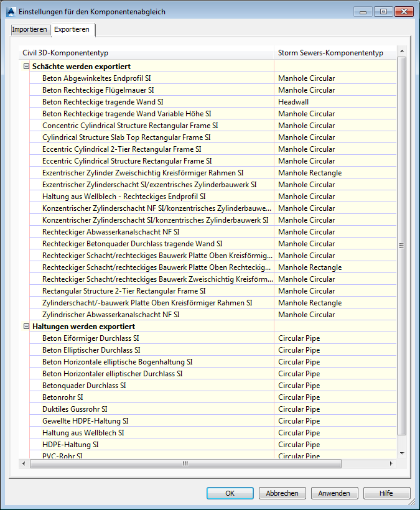Click the Civil 3D application icon in title bar
Viewport: 420px width, 510px height.
(x=11, y=12)
